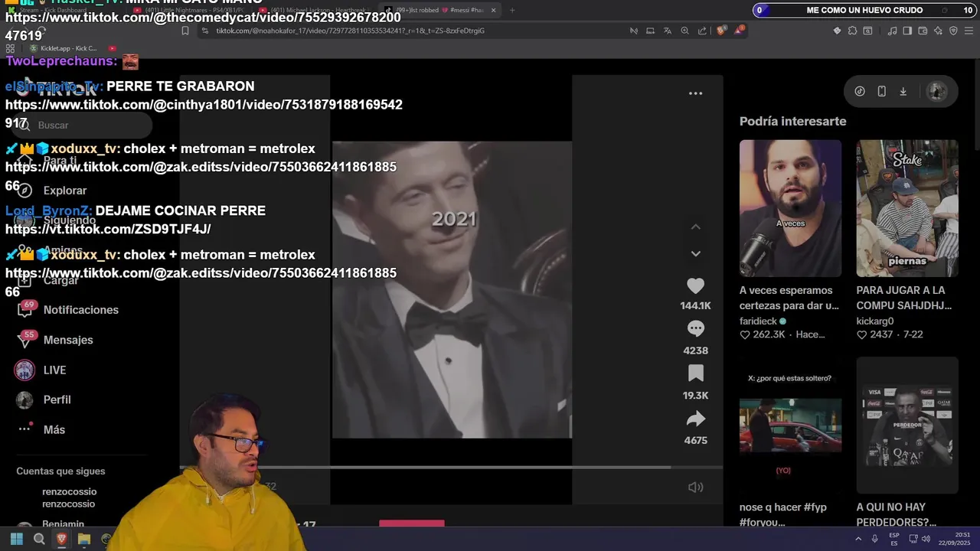The width and height of the screenshot is (980, 551).
Task: Open Brave Rewards triangle icon
Action: click(739, 31)
